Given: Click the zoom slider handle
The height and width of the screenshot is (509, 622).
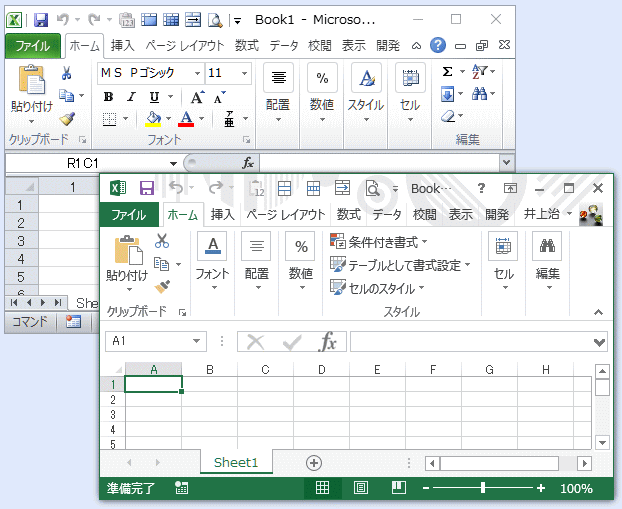Looking at the screenshot, I should point(483,488).
